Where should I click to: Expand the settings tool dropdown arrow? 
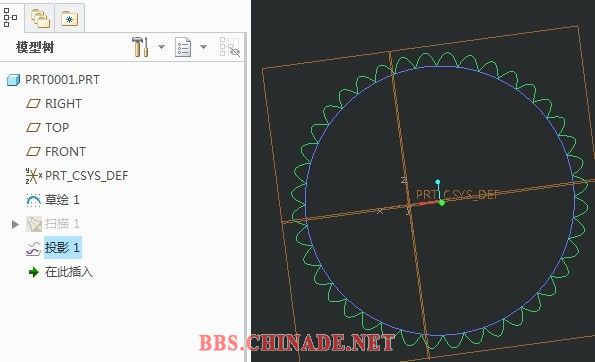click(161, 47)
